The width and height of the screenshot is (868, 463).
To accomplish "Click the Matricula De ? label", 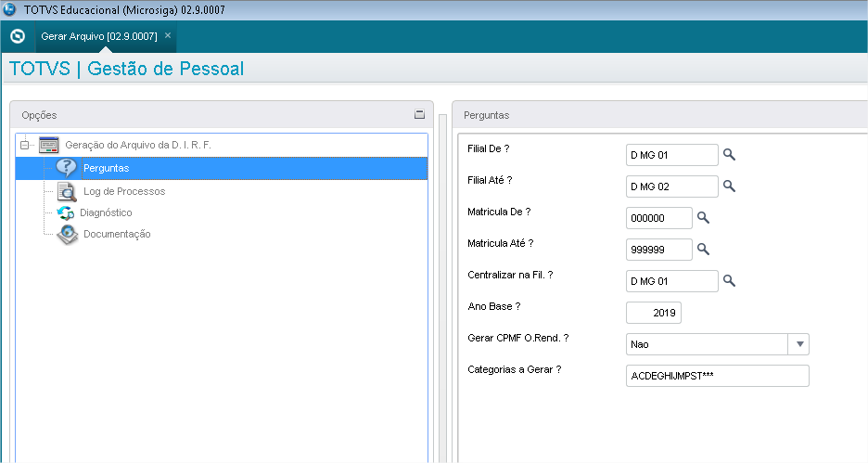I will [499, 212].
